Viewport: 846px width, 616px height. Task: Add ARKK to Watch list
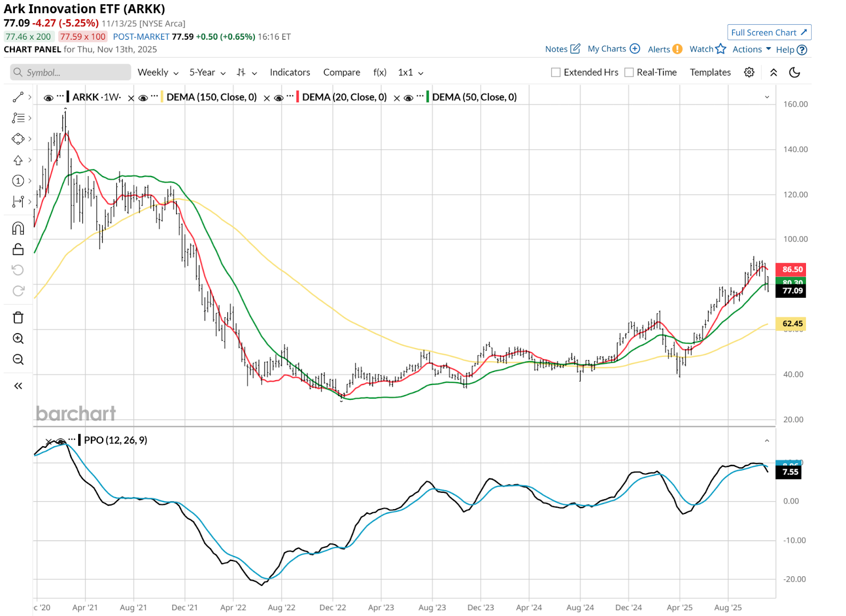[708, 49]
